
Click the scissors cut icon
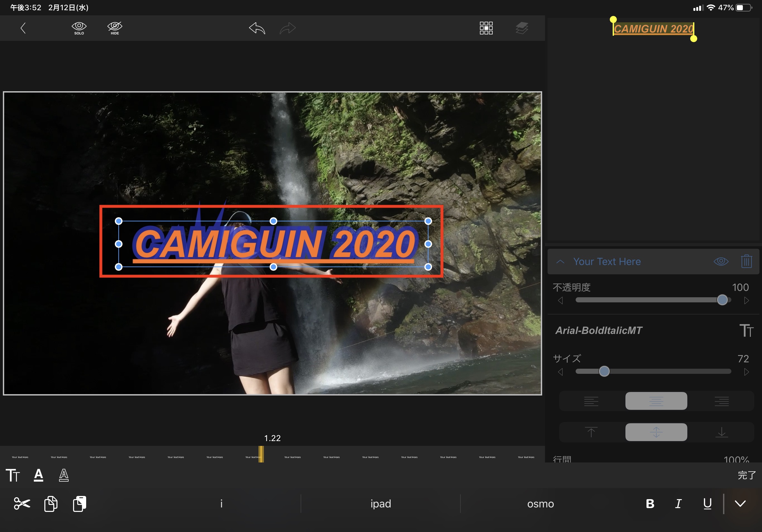pos(22,504)
